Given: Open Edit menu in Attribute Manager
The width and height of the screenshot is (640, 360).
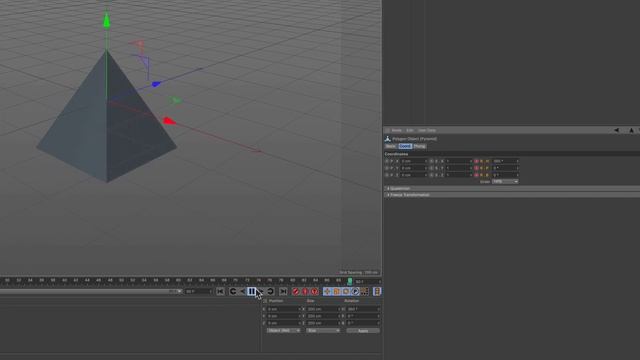Looking at the screenshot, I should coord(410,130).
